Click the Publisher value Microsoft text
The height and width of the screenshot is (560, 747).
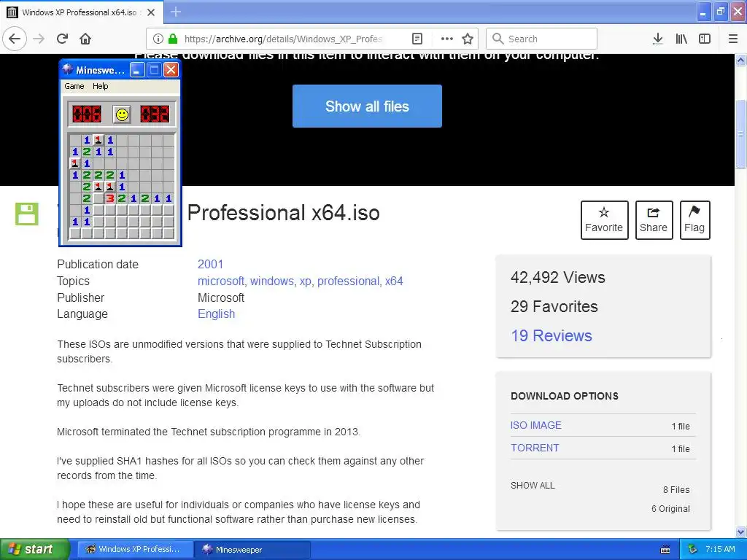(x=221, y=297)
